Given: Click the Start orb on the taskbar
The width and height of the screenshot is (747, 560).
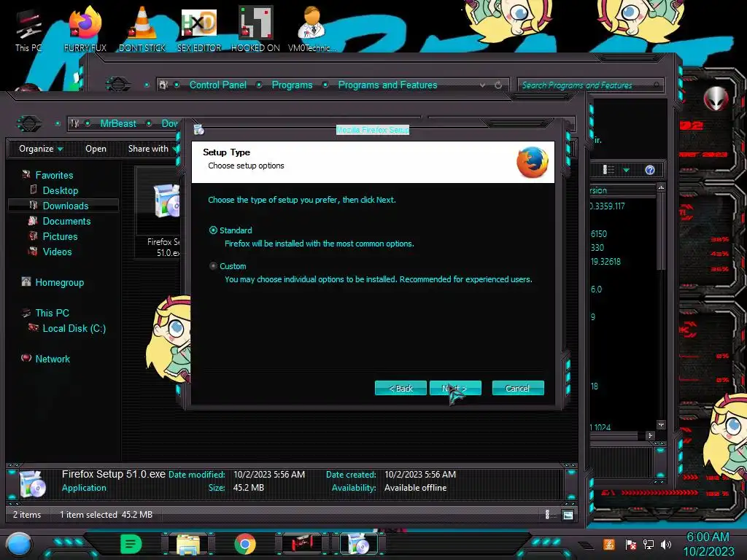Looking at the screenshot, I should click(x=19, y=544).
